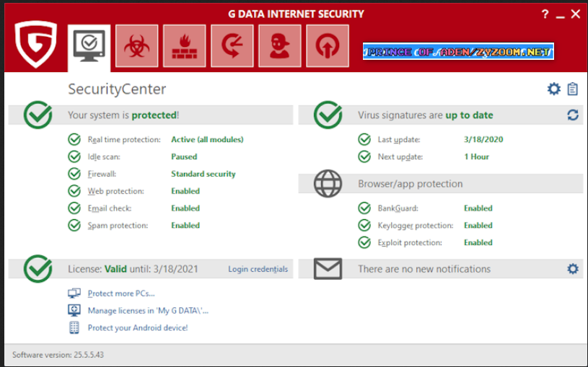This screenshot has width=588, height=367.
Task: Click checkmark icon next to Web protection
Action: [74, 191]
